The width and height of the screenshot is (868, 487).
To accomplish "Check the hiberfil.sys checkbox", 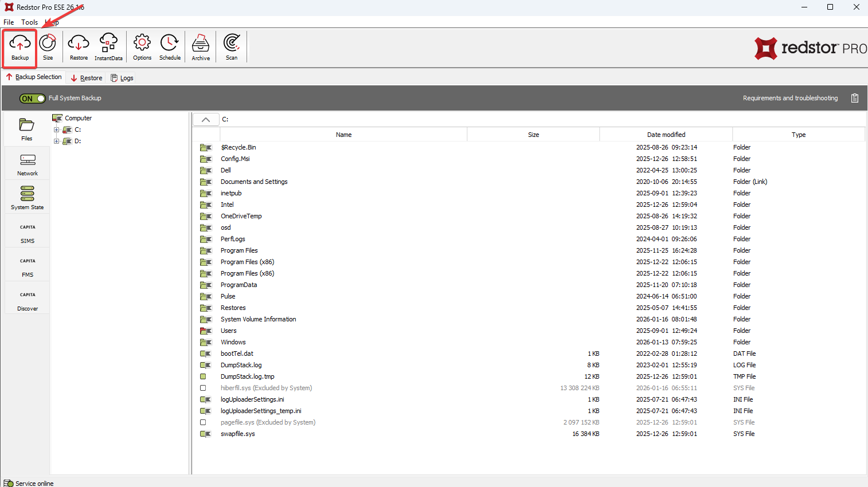I will [x=203, y=388].
